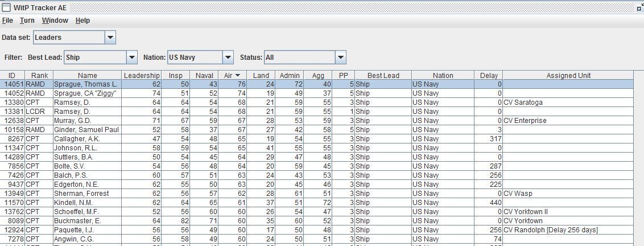
Task: Expand the Data set dropdown showing Leaders
Action: pyautogui.click(x=110, y=38)
